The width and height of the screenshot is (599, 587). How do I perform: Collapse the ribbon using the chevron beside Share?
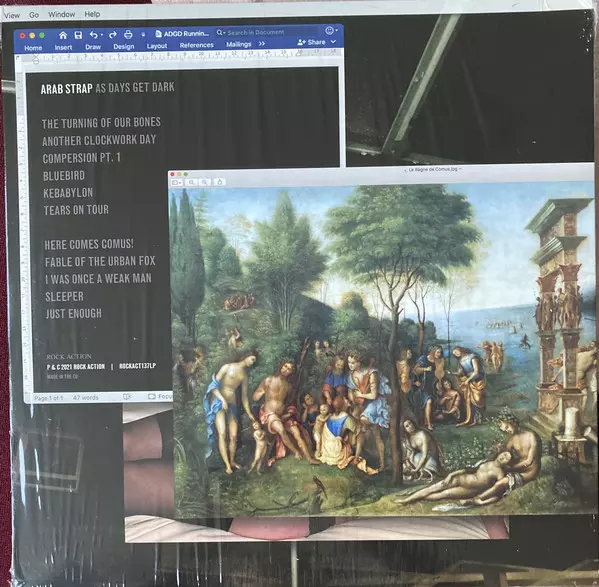tap(333, 41)
